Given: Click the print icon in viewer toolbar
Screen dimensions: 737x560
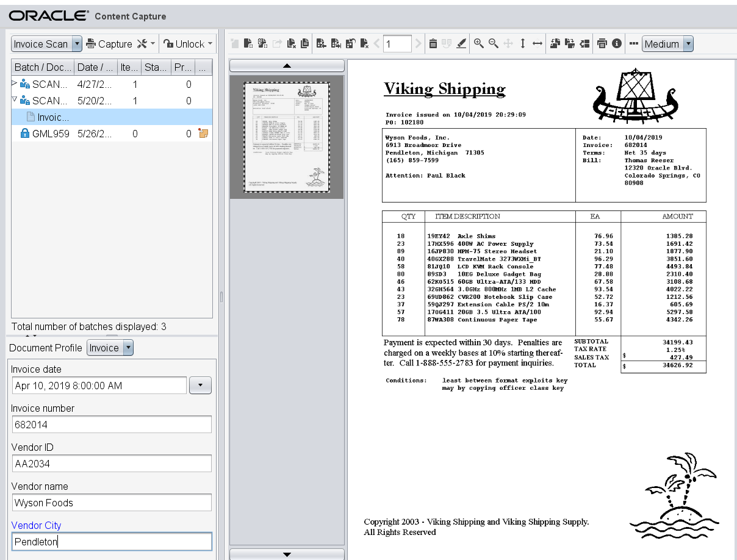Looking at the screenshot, I should (602, 43).
